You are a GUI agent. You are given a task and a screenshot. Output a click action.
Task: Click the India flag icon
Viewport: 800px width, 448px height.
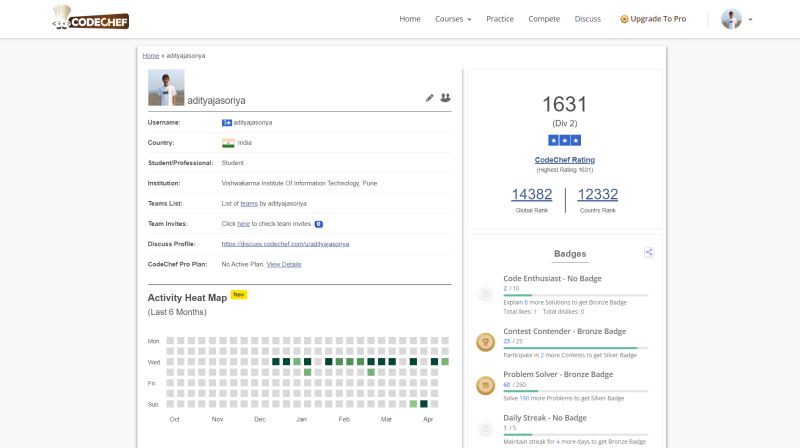tap(228, 143)
